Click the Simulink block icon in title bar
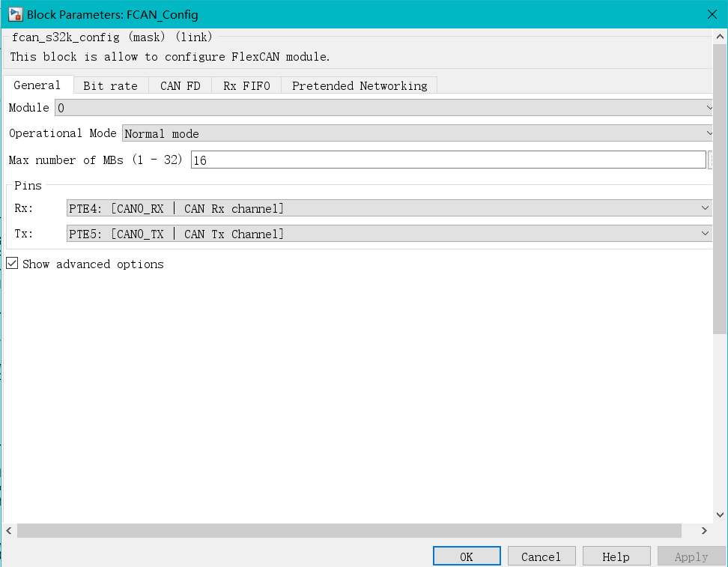The width and height of the screenshot is (728, 567). coord(15,14)
